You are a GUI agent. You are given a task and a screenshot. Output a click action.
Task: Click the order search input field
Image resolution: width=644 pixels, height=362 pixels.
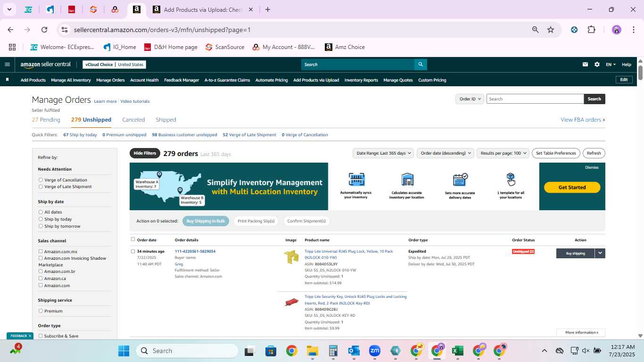535,99
